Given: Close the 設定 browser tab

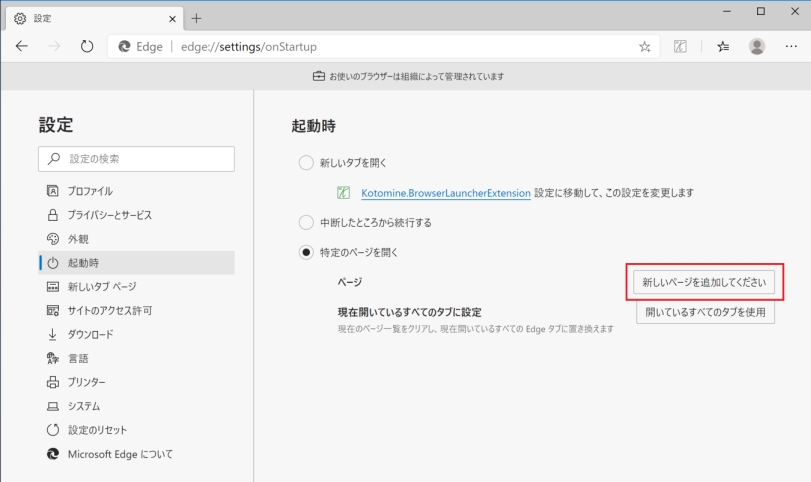Looking at the screenshot, I should click(173, 19).
